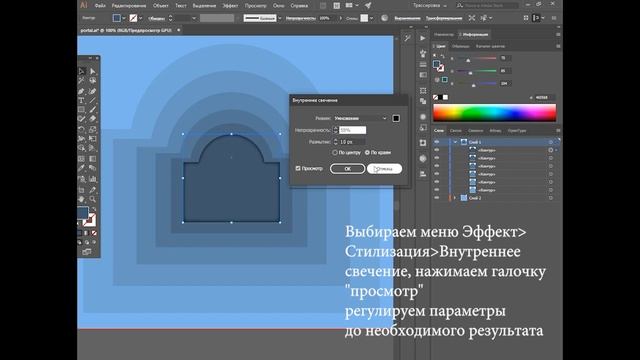Viewport: 640px width, 360px height.
Task: Open the Recolor Artwork wheel in control bar
Action: pyautogui.click(x=384, y=18)
